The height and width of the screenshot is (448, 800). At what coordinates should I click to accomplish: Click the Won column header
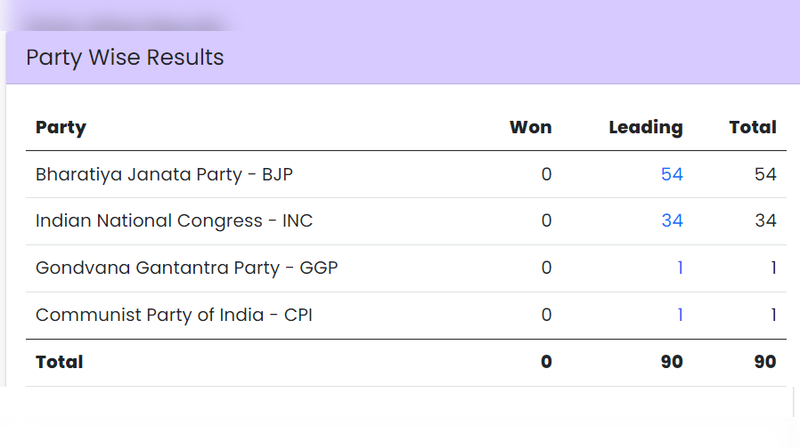point(530,127)
